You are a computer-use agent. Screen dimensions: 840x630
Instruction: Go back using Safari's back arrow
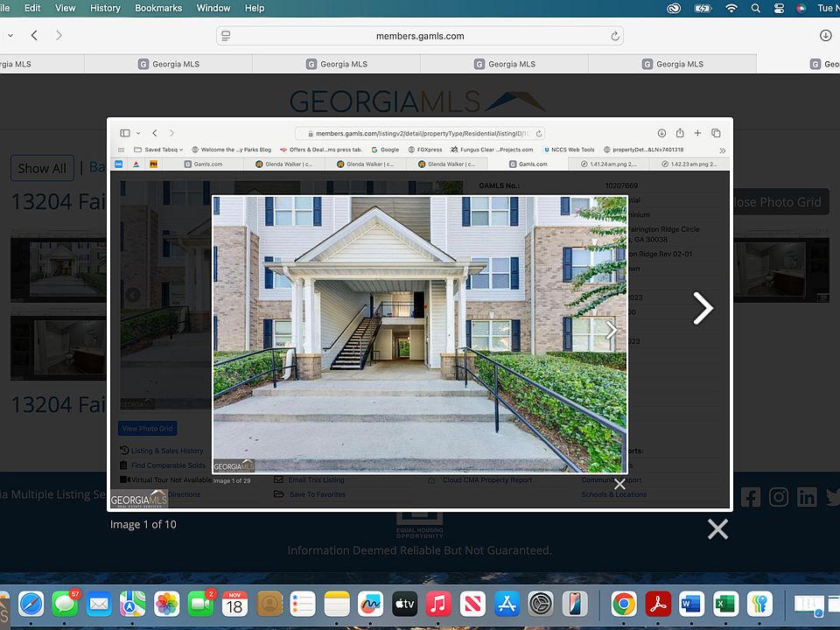pyautogui.click(x=34, y=36)
